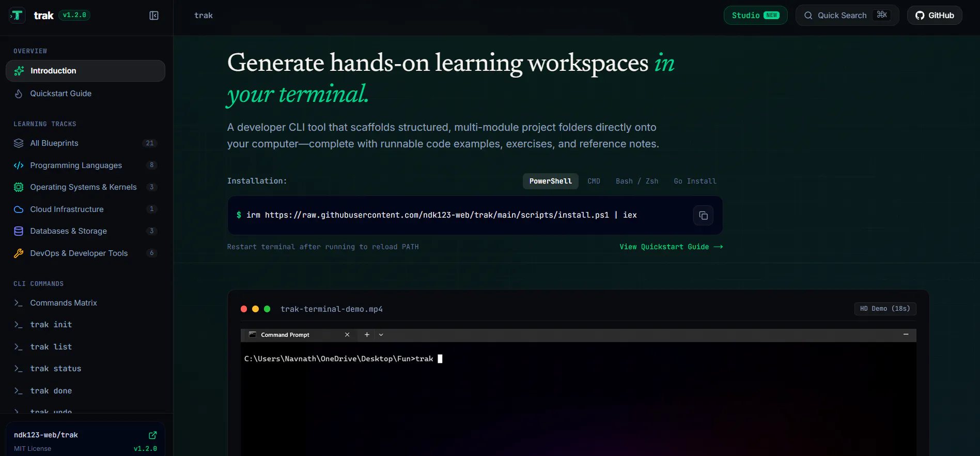
Task: Click the trak logo icon
Action: click(17, 16)
